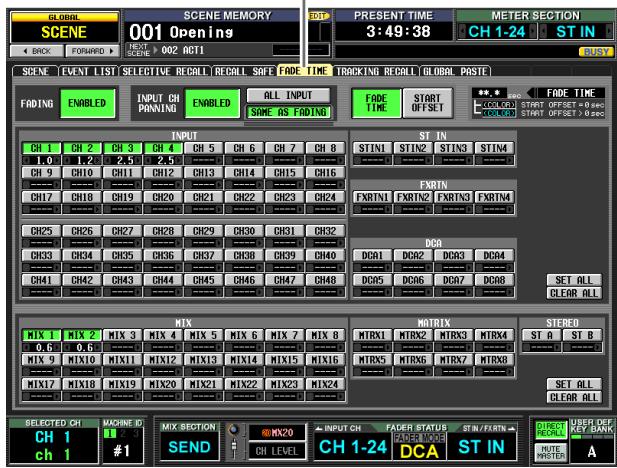Enable fade for CH 5
617x468 pixels.
pos(203,148)
